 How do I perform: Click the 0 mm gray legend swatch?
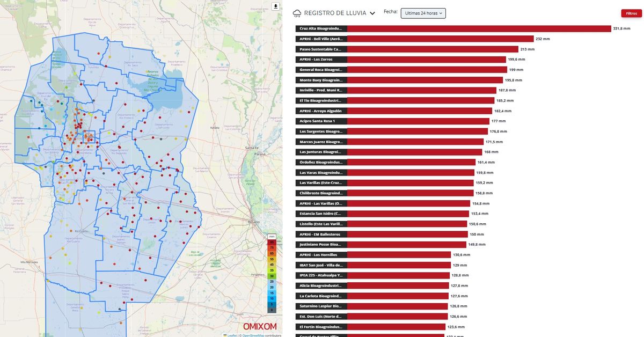pos(272,310)
